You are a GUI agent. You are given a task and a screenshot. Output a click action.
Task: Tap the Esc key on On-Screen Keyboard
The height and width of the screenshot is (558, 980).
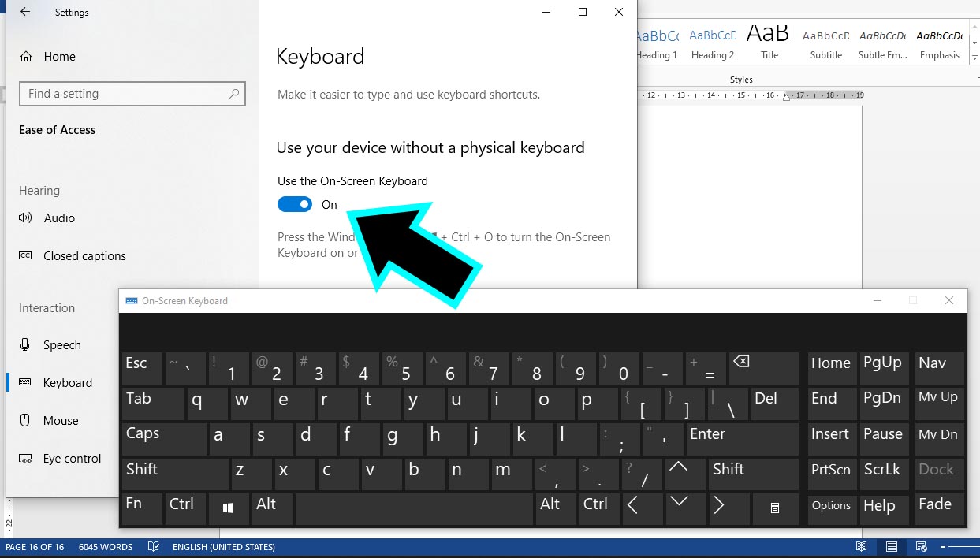click(x=142, y=368)
